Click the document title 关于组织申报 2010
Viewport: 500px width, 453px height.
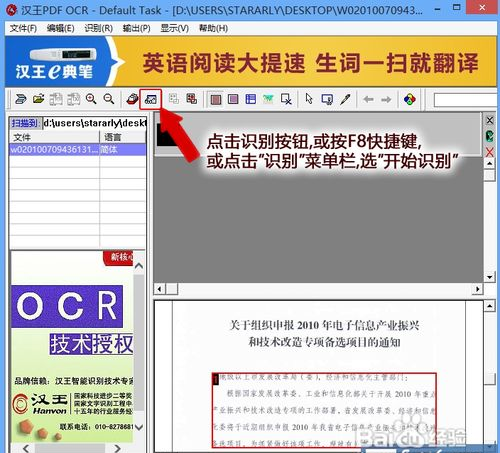[x=324, y=325]
